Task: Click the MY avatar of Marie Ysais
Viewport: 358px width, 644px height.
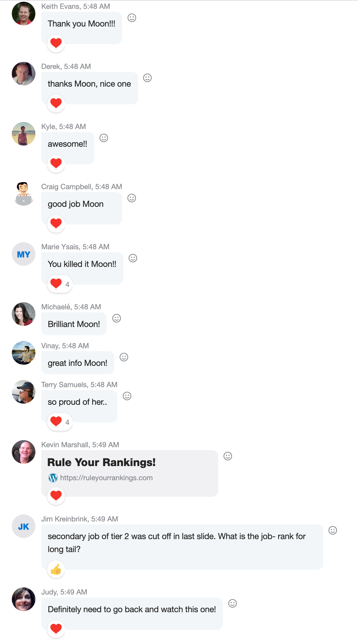Action: (24, 254)
